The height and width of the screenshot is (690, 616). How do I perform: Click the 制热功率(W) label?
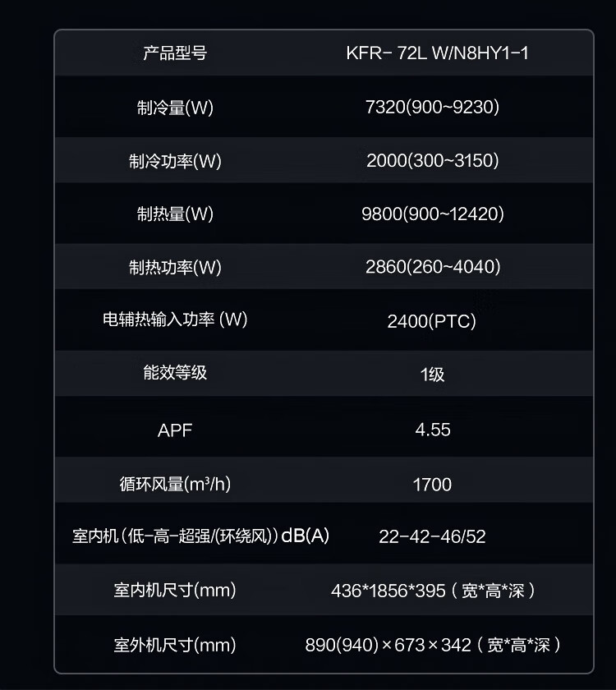point(175,268)
